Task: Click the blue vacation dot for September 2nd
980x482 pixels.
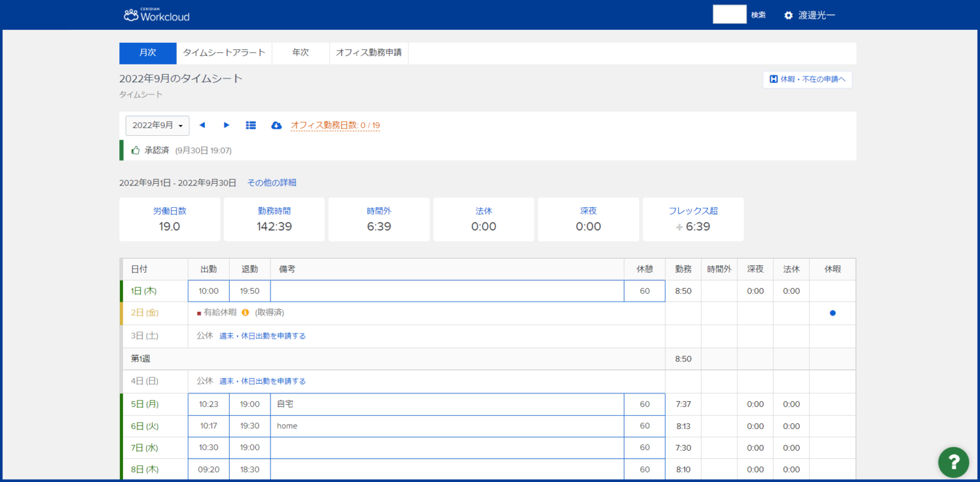Action: [x=832, y=313]
